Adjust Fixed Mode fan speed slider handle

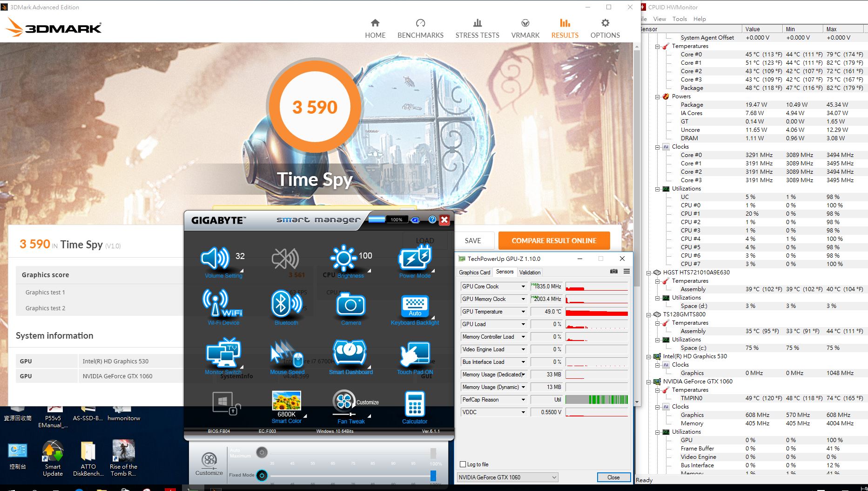tap(433, 475)
